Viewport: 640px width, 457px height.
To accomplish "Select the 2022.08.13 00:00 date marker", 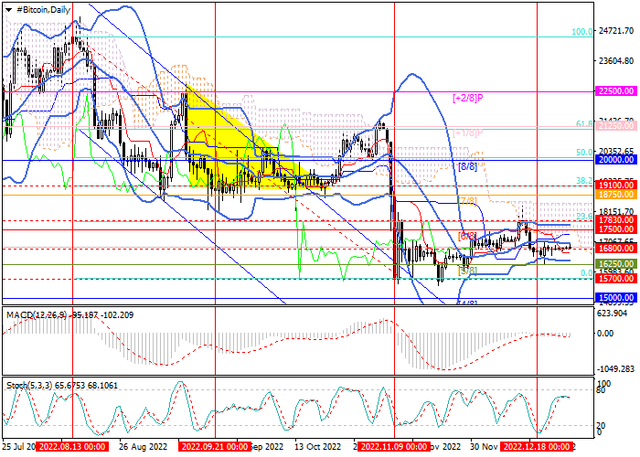I will click(x=72, y=446).
